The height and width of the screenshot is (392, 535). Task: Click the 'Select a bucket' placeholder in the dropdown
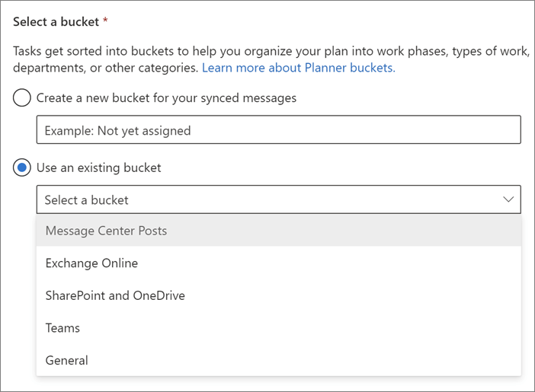[86, 200]
